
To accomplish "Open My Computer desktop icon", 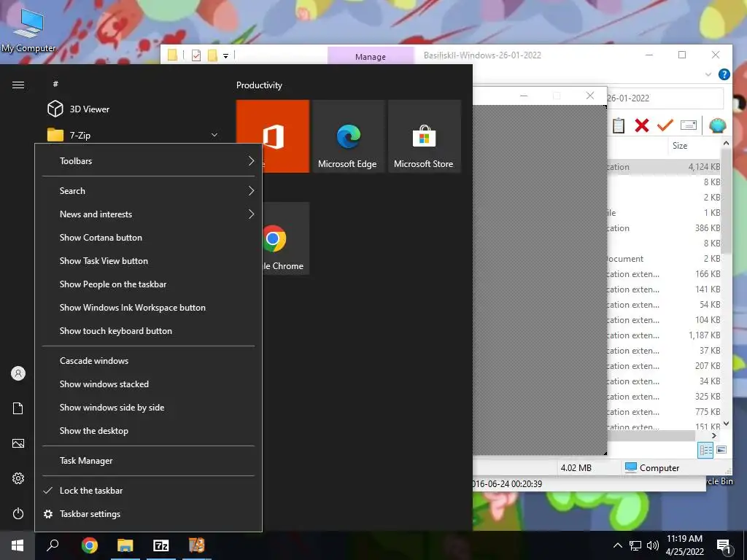I will (28, 29).
